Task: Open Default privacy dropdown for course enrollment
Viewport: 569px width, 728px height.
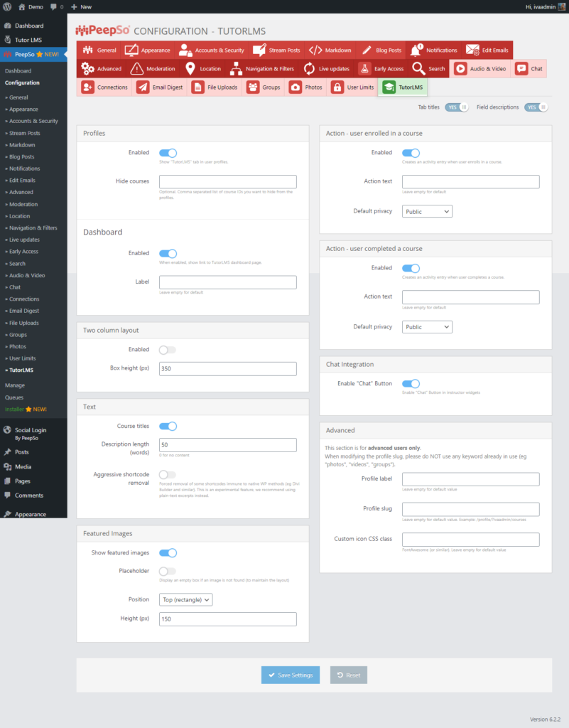Action: pos(426,210)
